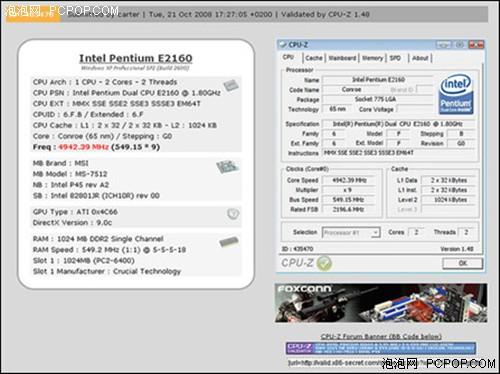This screenshot has height=374, width=500.
Task: Click the RAM module icon beside RAM info
Action: click(x=229, y=242)
